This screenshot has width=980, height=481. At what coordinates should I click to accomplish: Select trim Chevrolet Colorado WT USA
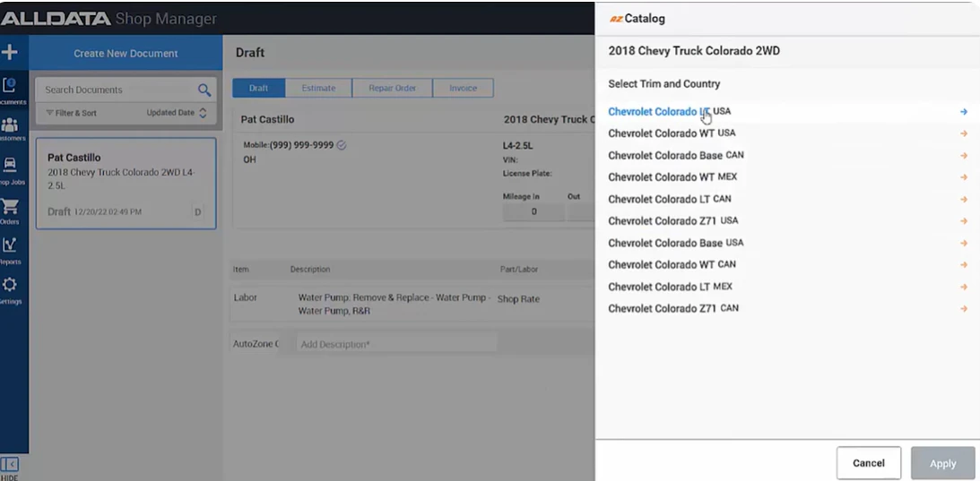click(x=672, y=133)
